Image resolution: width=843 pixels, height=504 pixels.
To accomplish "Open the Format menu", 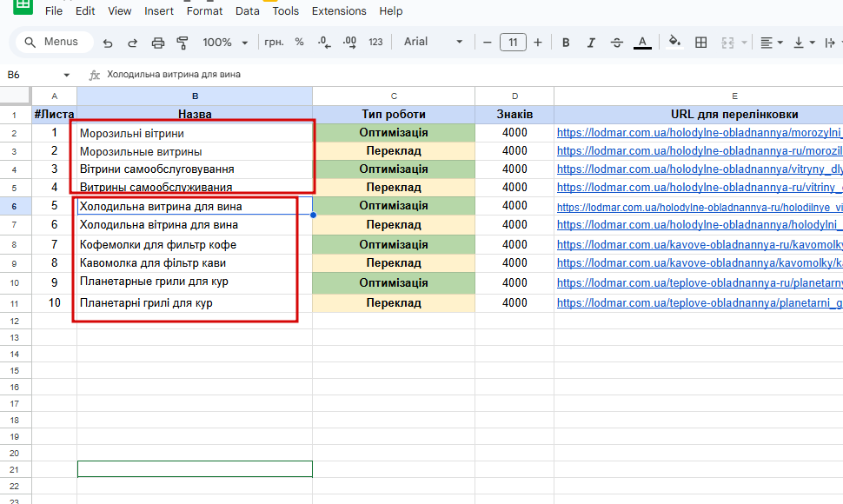I will tap(204, 10).
